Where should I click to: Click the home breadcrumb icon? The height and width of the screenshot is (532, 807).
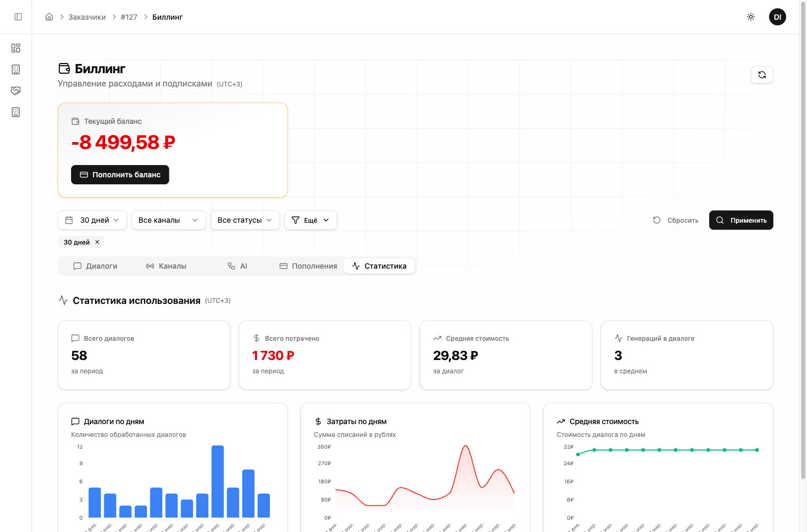tap(49, 17)
